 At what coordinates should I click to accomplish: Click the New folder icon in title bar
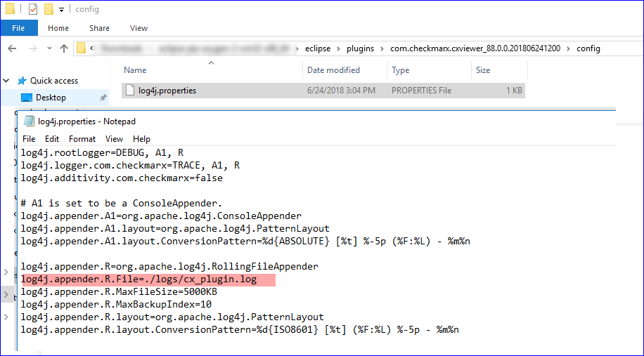click(49, 9)
